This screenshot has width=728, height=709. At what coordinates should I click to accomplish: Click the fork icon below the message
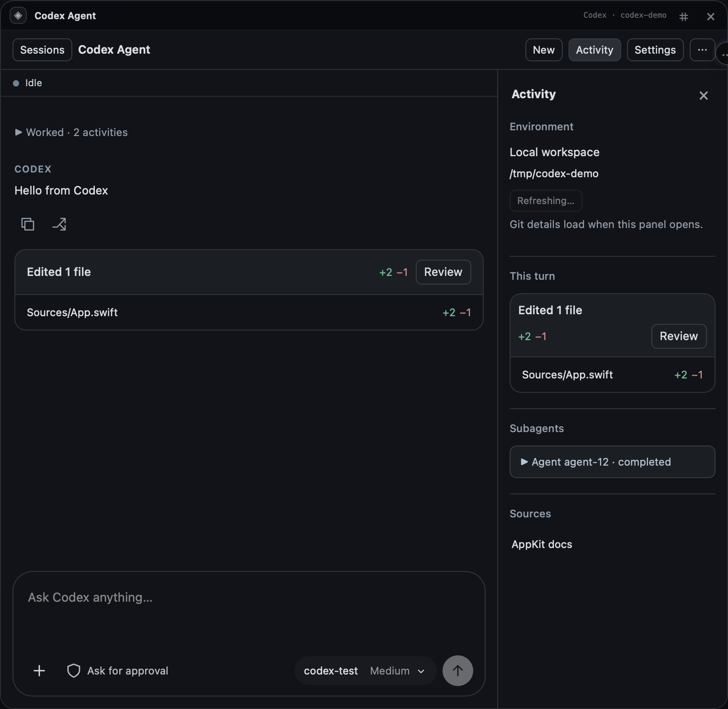pos(59,224)
